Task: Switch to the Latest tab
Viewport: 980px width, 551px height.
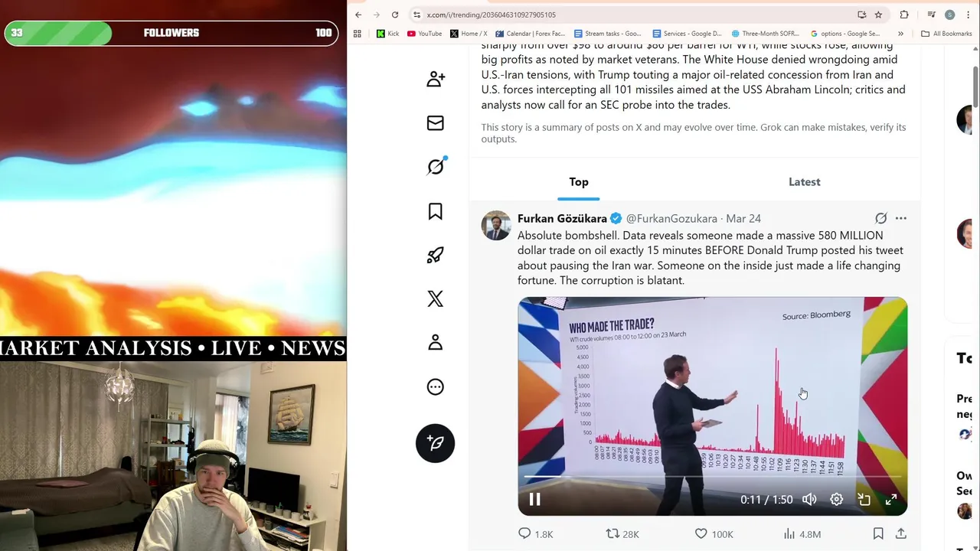Action: (804, 182)
